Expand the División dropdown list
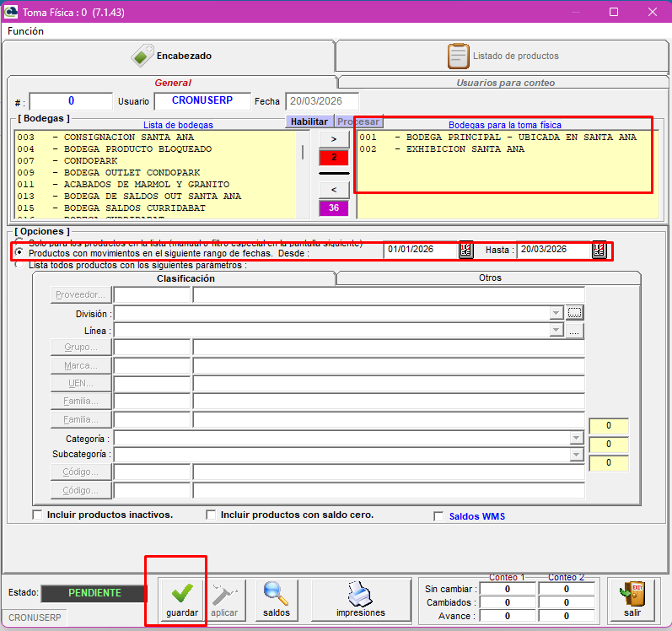Screen dimensions: 672x631 click(x=556, y=313)
